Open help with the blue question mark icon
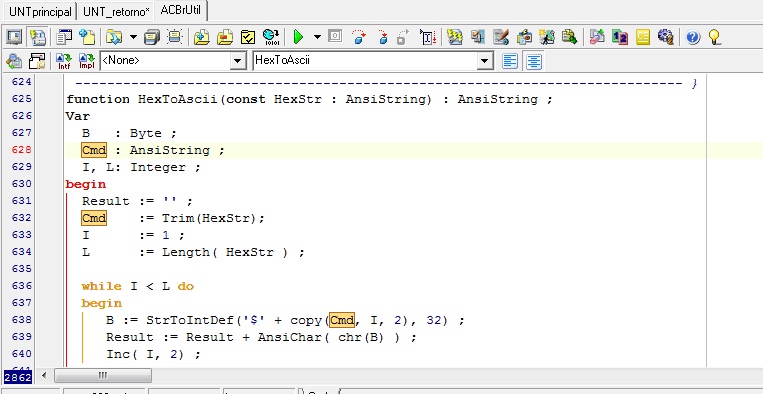The width and height of the screenshot is (763, 394). (693, 37)
